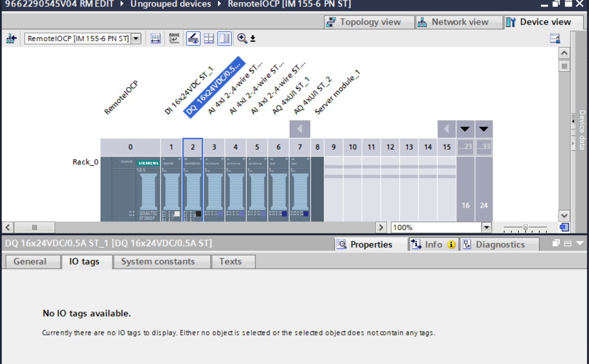Click the horizontal scrollbar left arrow
This screenshot has width=589, height=364.
point(8,227)
